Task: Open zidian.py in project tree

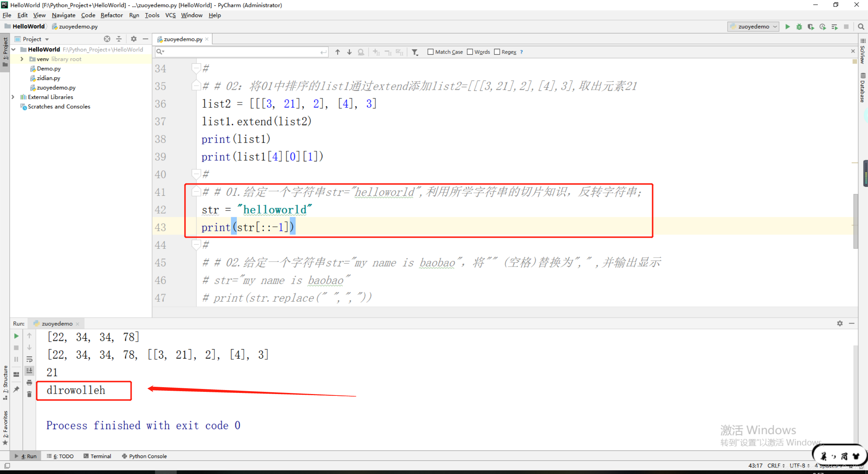Action: 48,78
